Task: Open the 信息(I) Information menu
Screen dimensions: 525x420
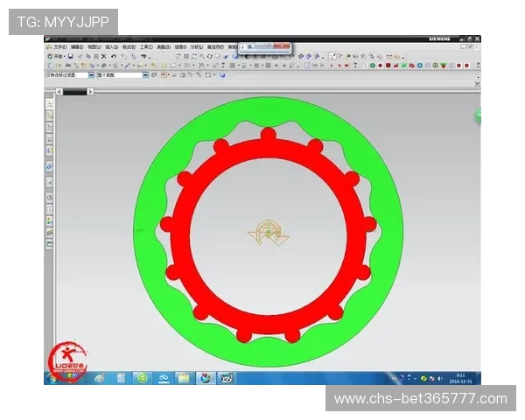Action: (x=180, y=47)
